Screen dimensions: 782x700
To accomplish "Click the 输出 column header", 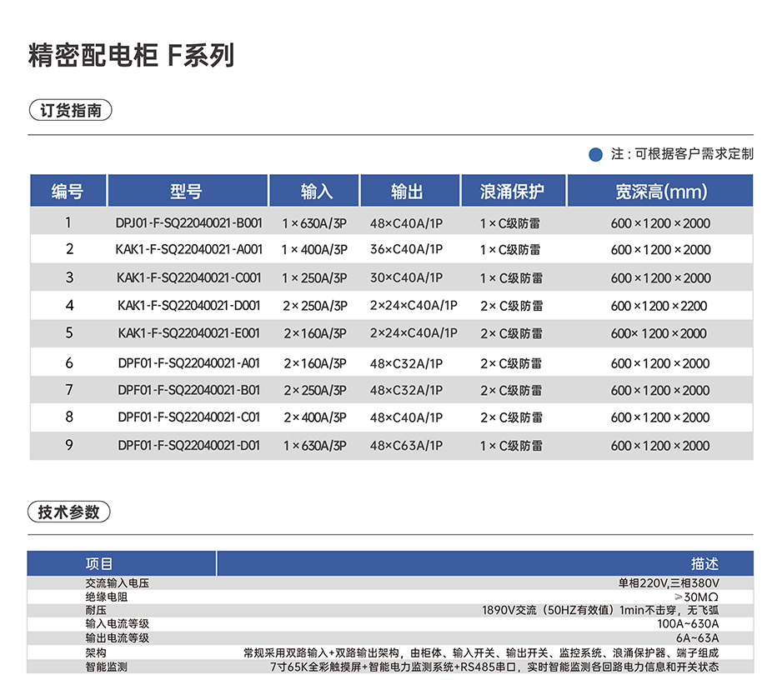I will [x=409, y=191].
